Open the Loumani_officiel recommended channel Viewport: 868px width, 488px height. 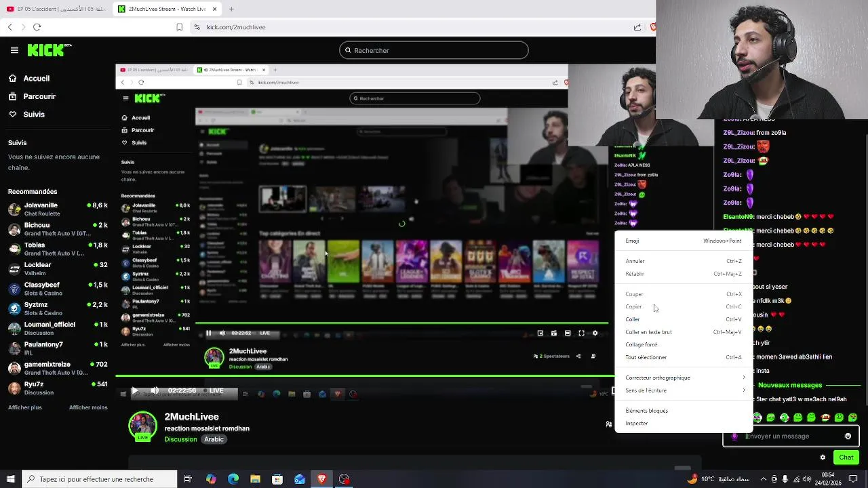click(58, 328)
